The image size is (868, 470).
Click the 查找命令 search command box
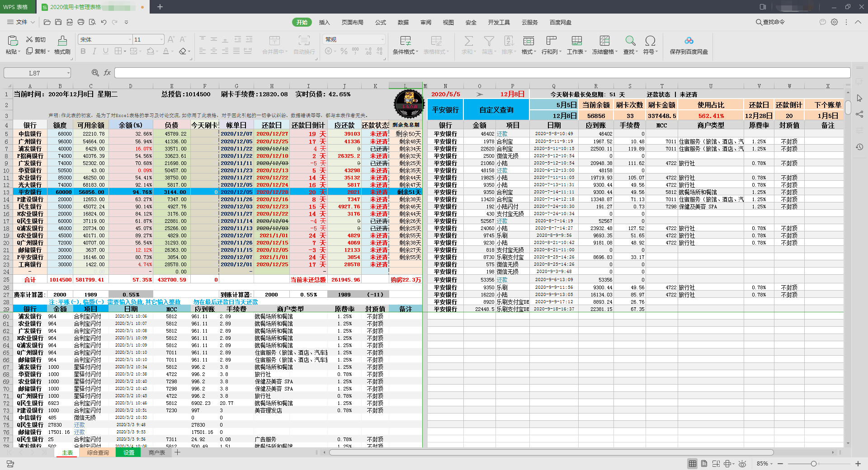click(770, 22)
